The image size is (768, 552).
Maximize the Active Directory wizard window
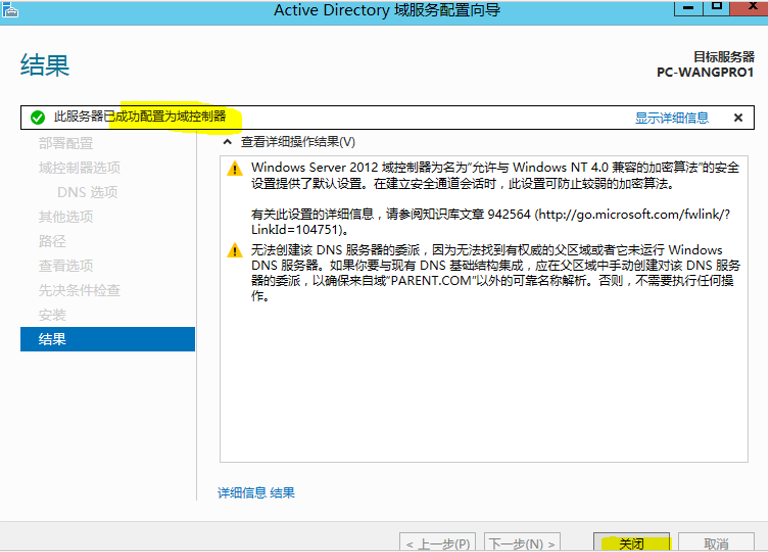[x=717, y=7]
